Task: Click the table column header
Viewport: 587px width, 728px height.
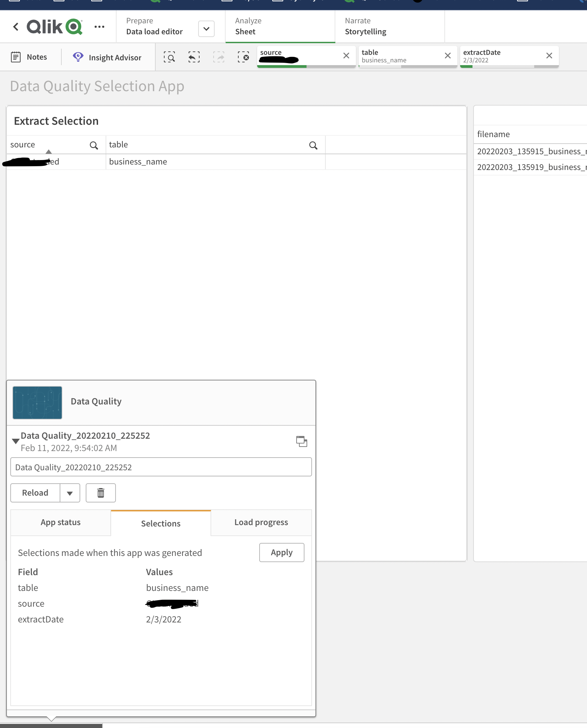Action: pyautogui.click(x=118, y=145)
